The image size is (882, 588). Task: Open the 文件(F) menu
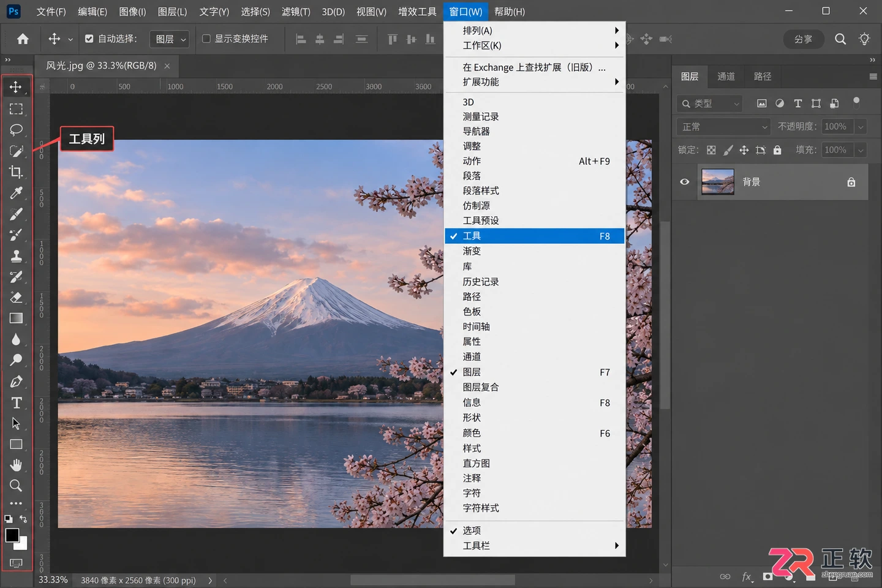tap(51, 12)
